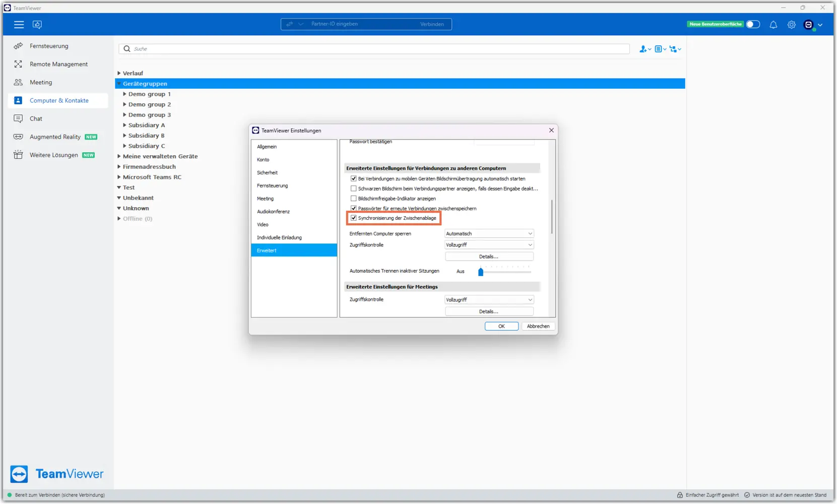The image size is (837, 504).
Task: Click the remote session icon beside the hamburger menu
Action: (37, 24)
